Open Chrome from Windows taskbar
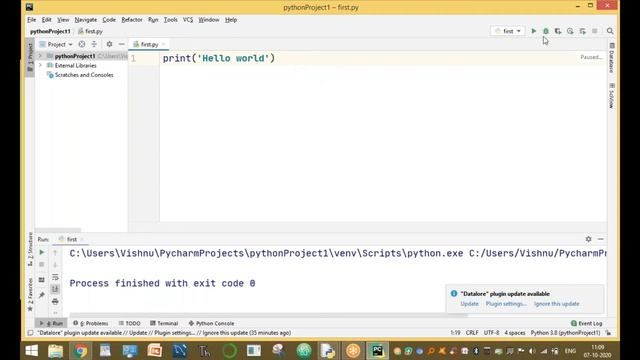640x360 pixels. click(x=80, y=351)
